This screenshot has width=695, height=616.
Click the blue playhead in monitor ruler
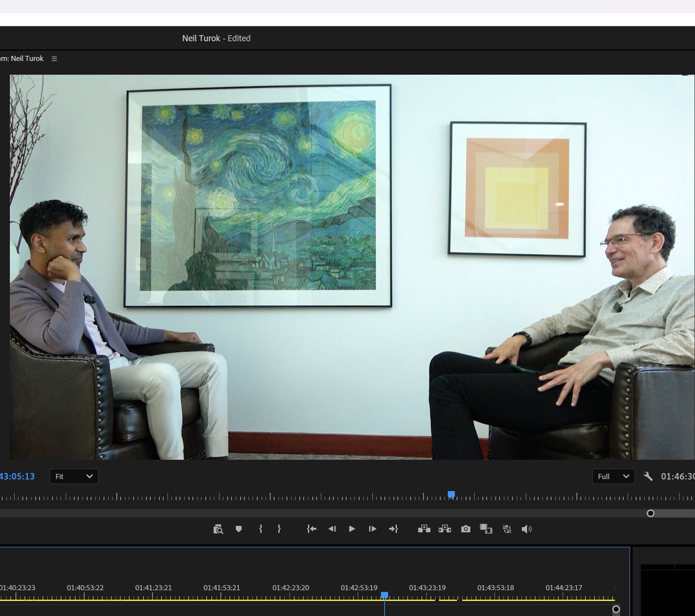(x=451, y=494)
